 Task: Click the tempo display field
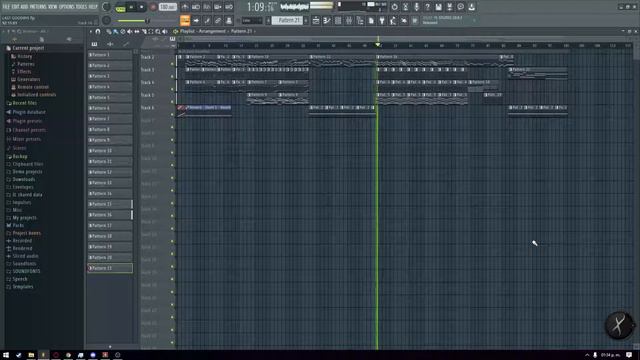click(x=167, y=7)
